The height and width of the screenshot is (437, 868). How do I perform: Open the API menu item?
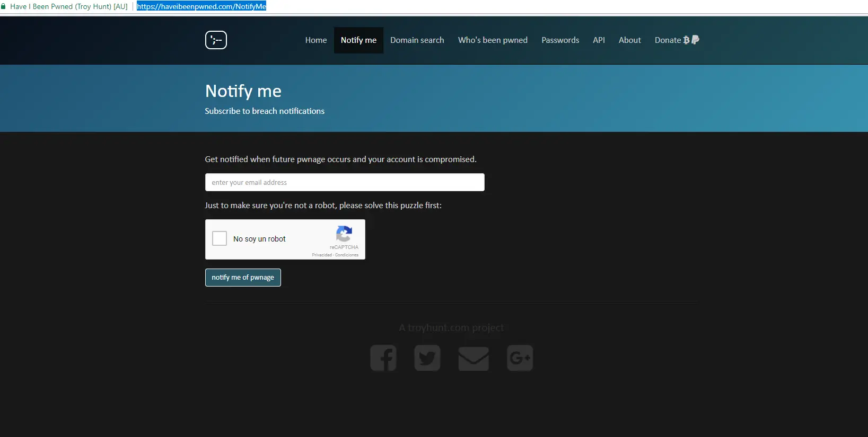[x=599, y=40]
